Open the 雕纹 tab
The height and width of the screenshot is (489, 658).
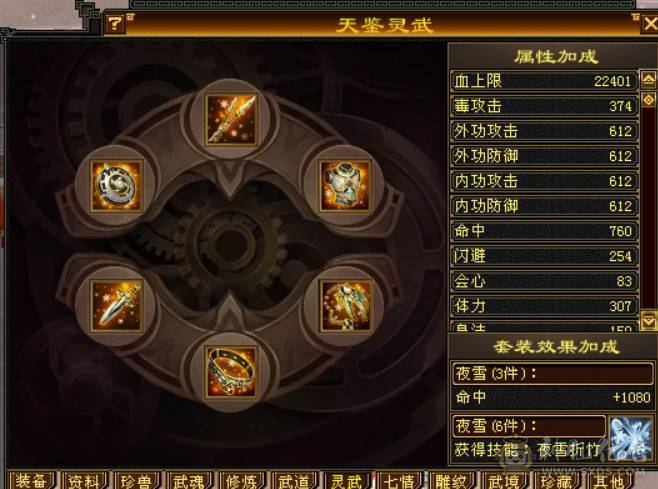(452, 481)
